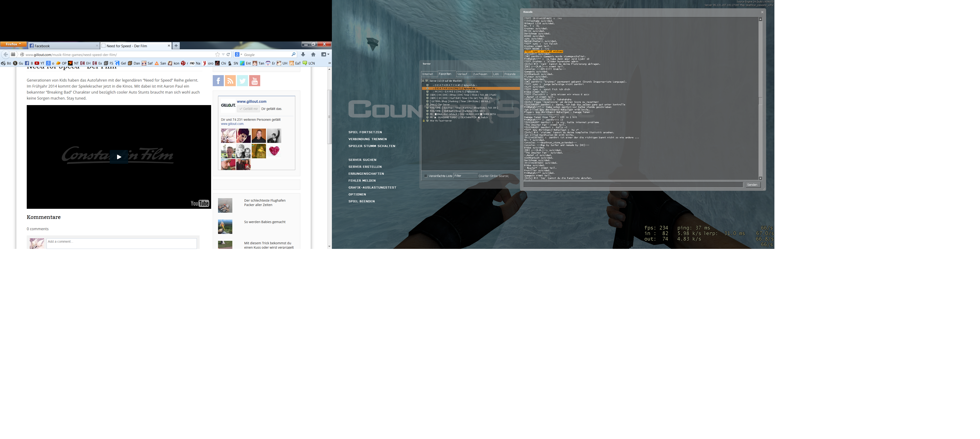Open Errungenschaften in game menu

366,174
